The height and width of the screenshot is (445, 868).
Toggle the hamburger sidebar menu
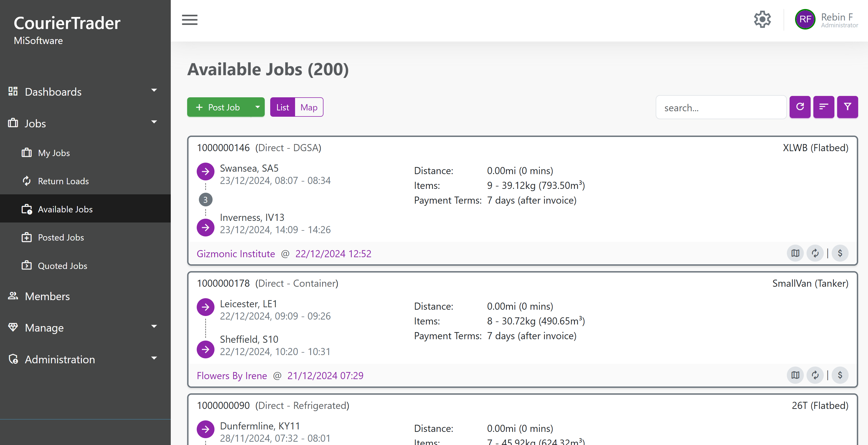[x=190, y=20]
